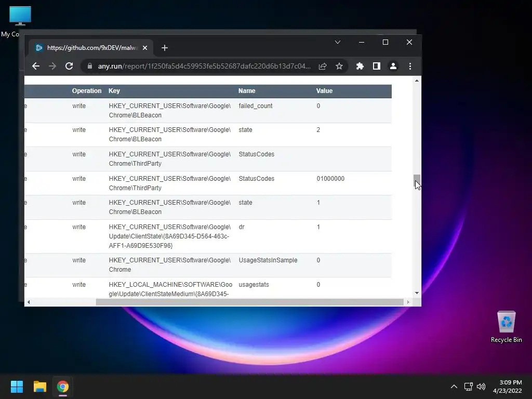
Task: Select the github.com/9xDEV browser tab
Action: (90, 48)
